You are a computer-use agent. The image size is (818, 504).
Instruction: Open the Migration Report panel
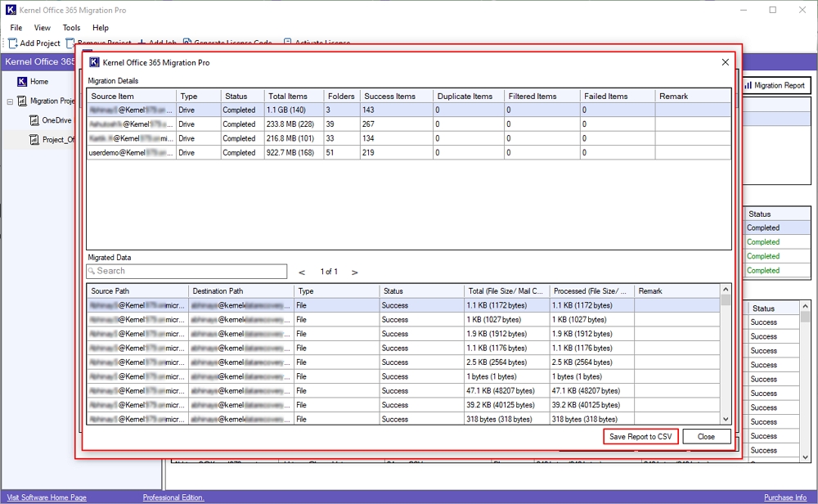[775, 85]
